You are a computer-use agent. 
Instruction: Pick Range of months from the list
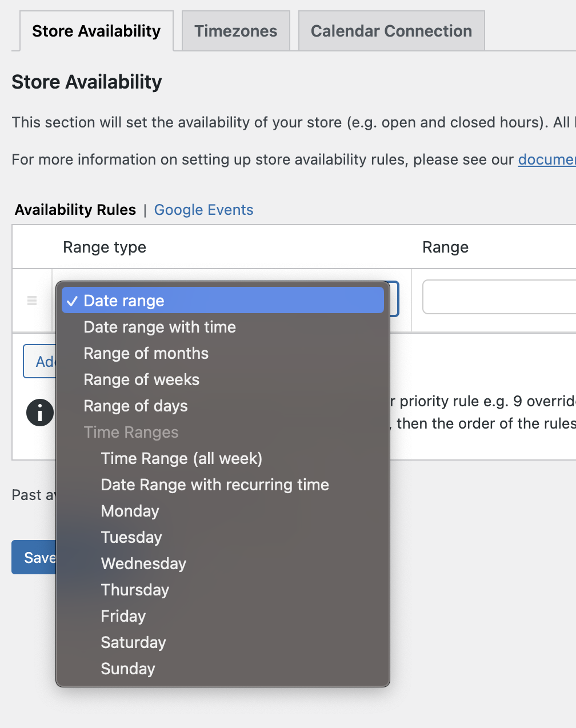(x=146, y=353)
